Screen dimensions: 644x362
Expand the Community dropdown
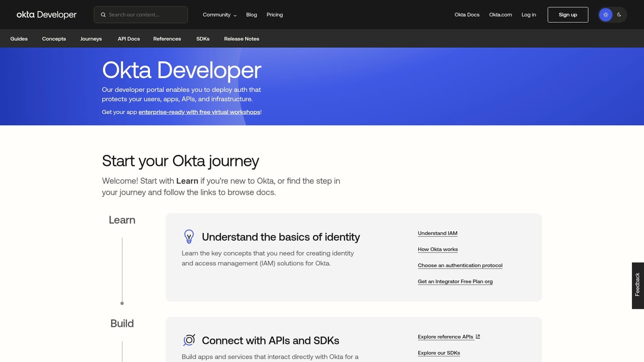(x=219, y=15)
